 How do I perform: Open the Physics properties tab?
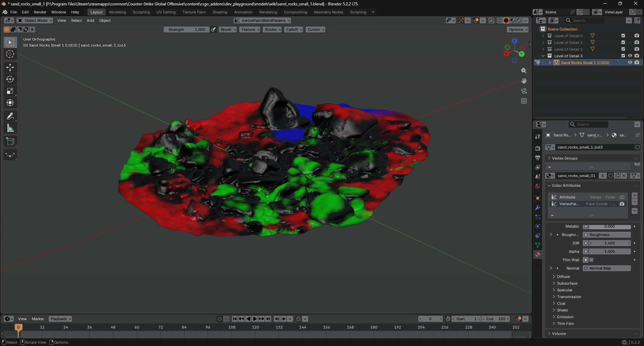pyautogui.click(x=538, y=226)
